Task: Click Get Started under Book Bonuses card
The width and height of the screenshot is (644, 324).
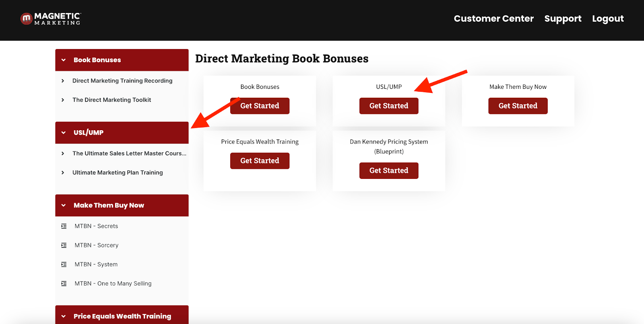Action: point(260,106)
